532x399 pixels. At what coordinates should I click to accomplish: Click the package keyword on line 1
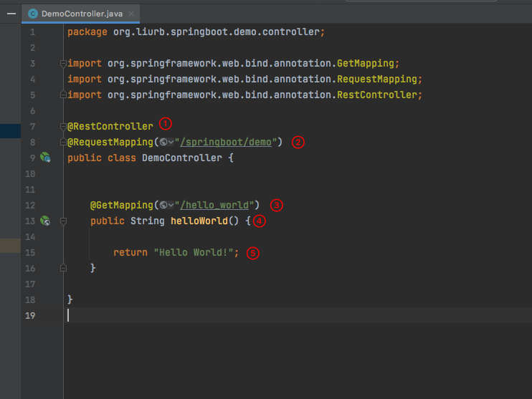[x=87, y=32]
